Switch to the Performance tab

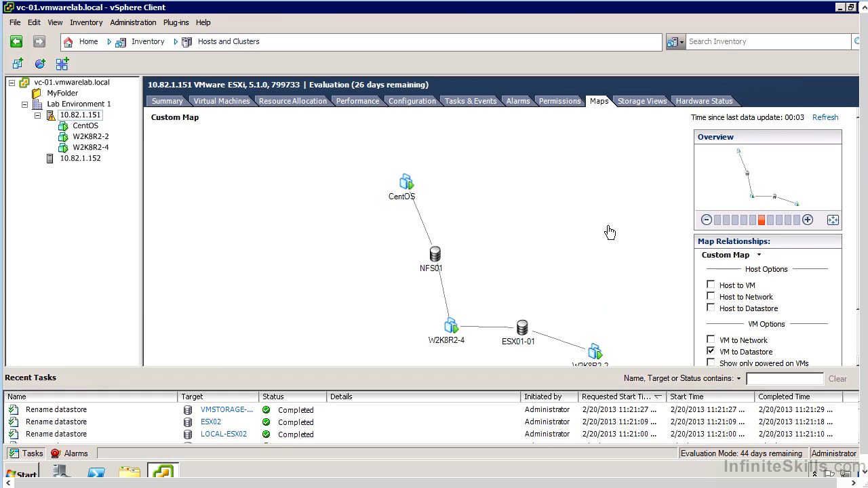pyautogui.click(x=357, y=101)
